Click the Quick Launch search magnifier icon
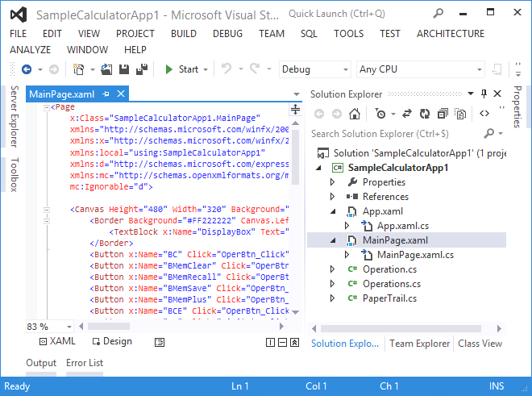 coord(438,14)
